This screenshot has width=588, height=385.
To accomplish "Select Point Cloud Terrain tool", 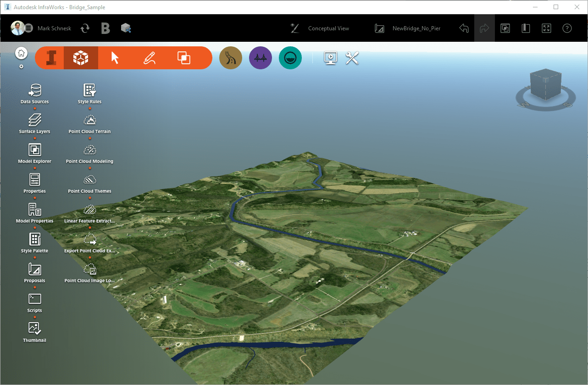I will click(89, 120).
